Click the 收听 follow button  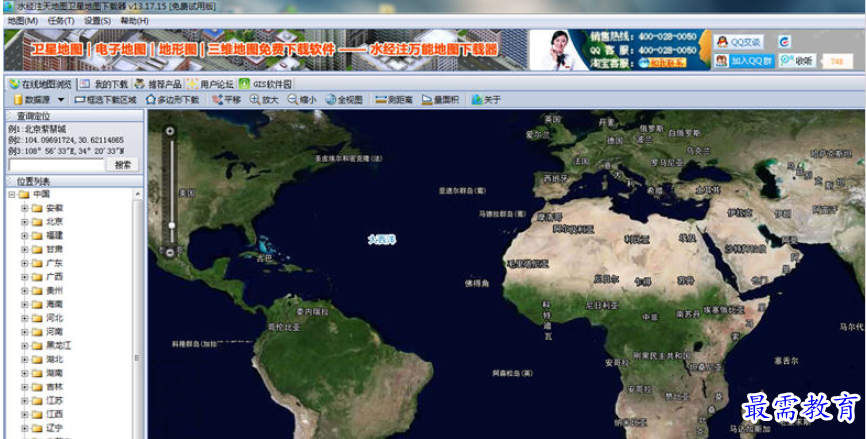(x=798, y=61)
